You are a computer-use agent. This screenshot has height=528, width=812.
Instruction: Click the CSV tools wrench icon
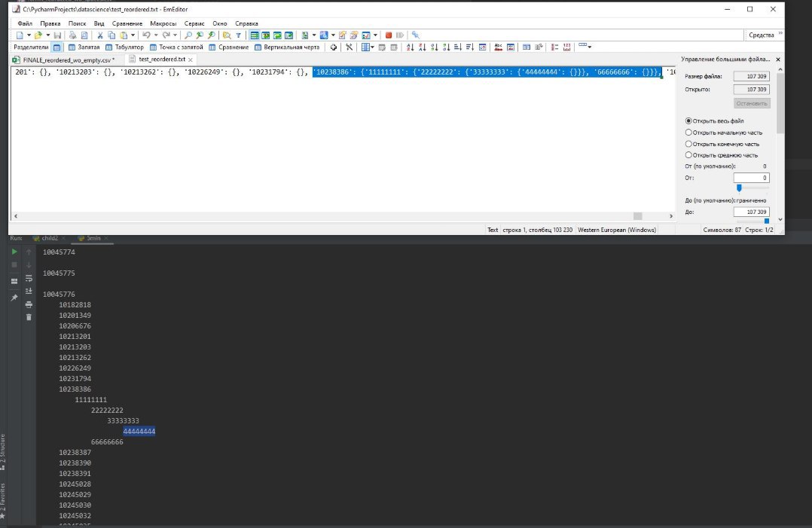click(x=349, y=47)
